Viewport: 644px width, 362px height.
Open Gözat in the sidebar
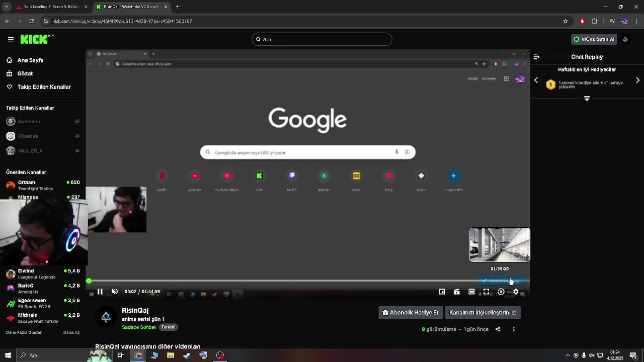(x=43, y=73)
